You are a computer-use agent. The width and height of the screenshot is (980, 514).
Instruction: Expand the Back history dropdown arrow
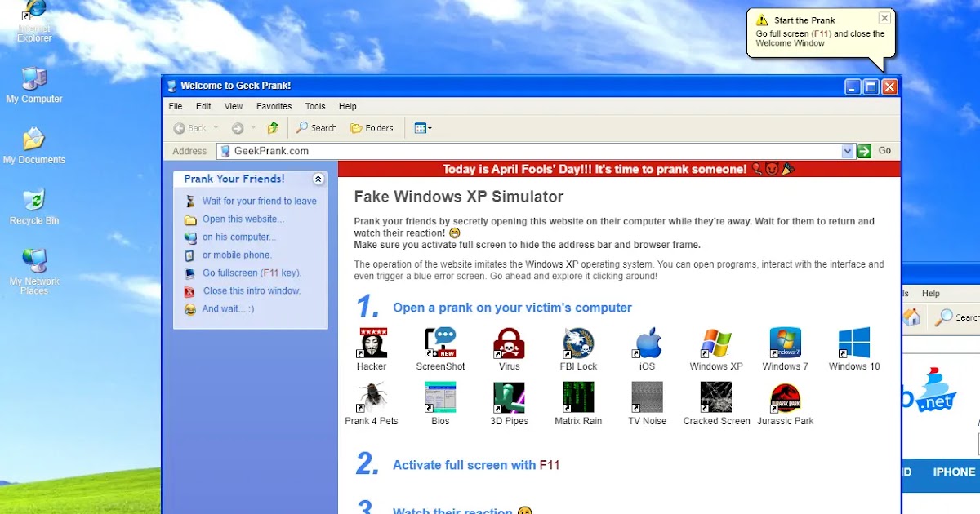click(x=216, y=128)
